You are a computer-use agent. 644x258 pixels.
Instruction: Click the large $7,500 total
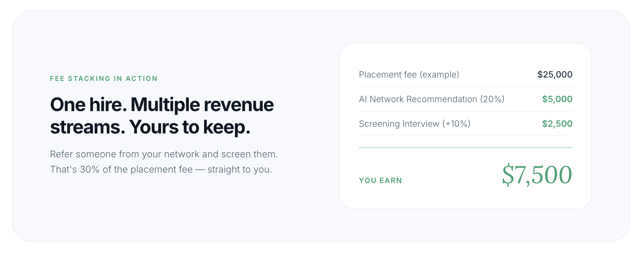[x=537, y=174]
